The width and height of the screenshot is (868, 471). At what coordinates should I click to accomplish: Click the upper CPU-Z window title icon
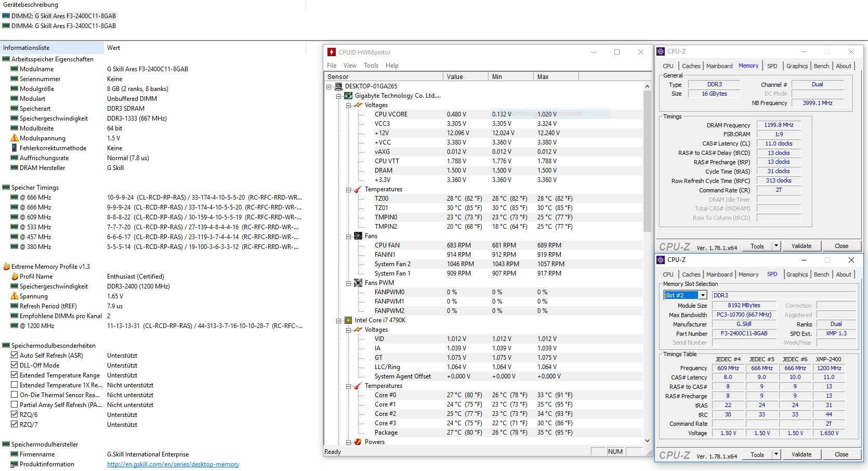[661, 51]
